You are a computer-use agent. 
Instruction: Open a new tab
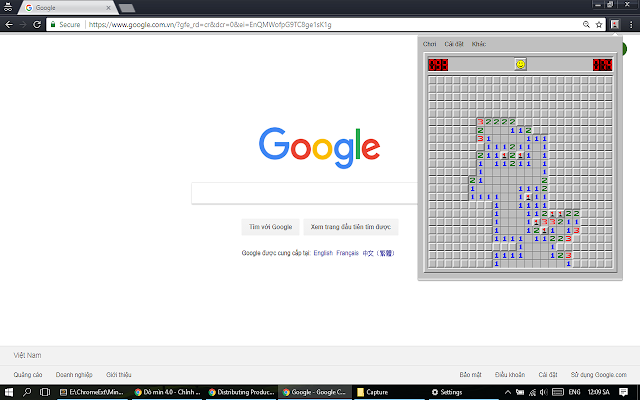[x=127, y=8]
